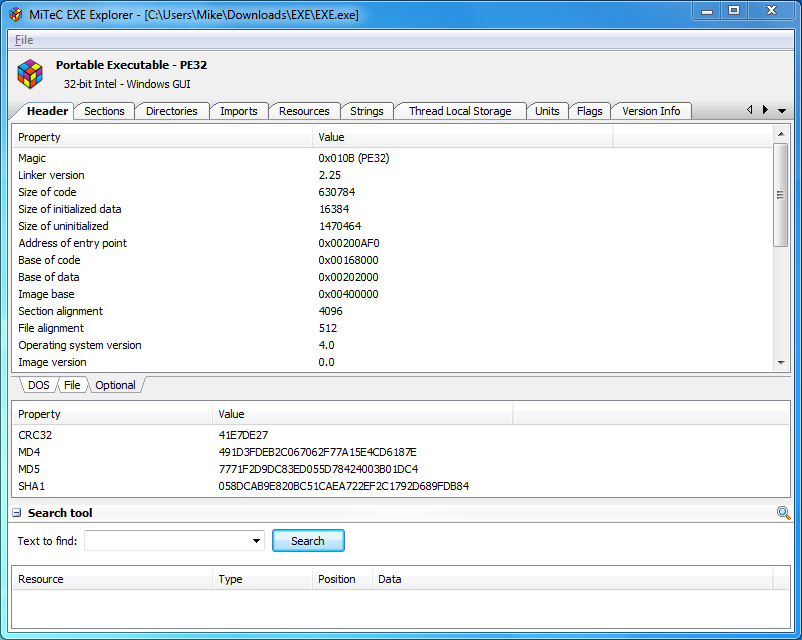Select the Base of code row

click(392, 260)
